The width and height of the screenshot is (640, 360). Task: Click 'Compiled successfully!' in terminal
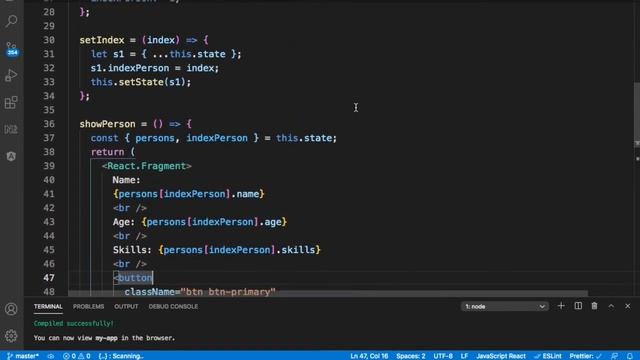[73, 324]
